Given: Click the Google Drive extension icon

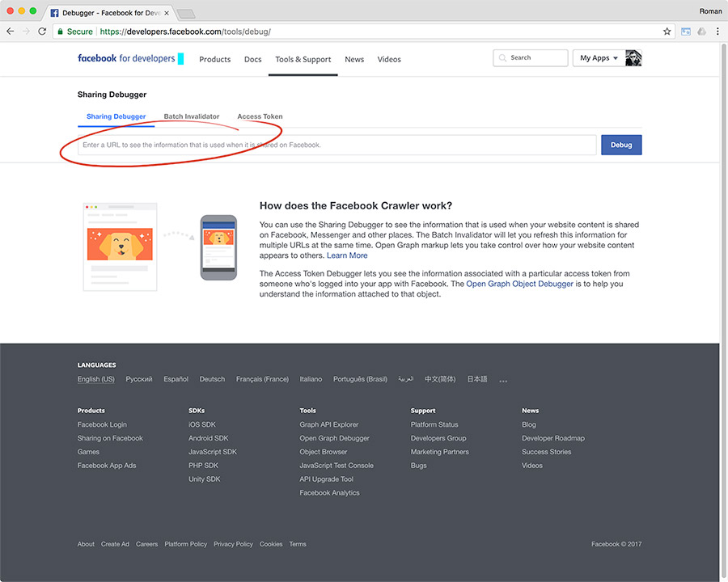Looking at the screenshot, I should (702, 32).
